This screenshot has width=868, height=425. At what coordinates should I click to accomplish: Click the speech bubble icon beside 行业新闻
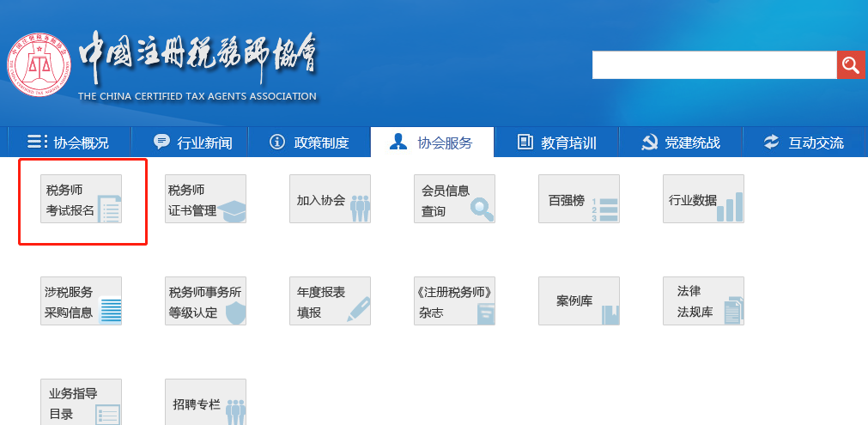click(161, 142)
